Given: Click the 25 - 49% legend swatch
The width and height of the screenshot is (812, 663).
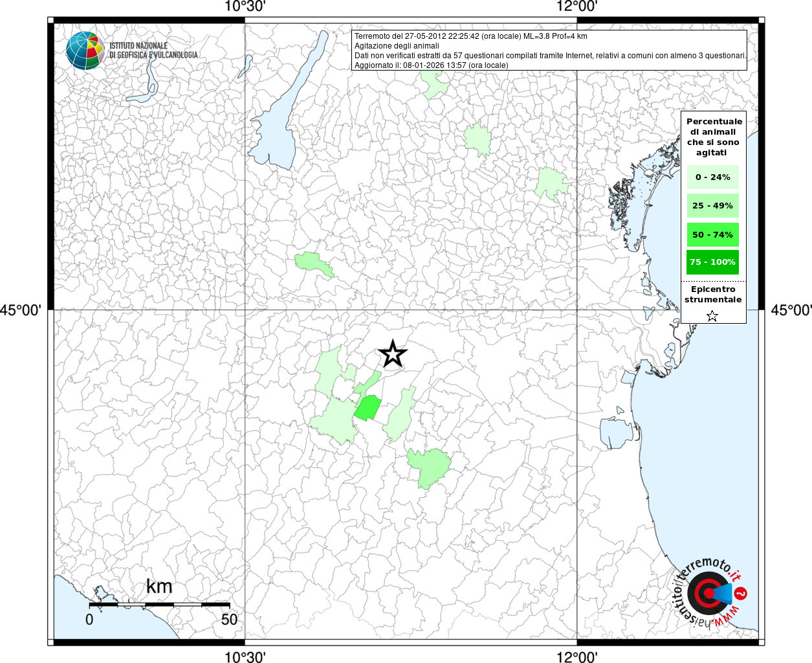Looking at the screenshot, I should [713, 205].
